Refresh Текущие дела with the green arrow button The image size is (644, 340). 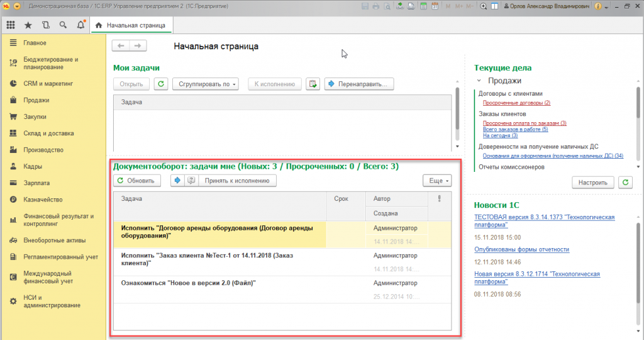(626, 182)
